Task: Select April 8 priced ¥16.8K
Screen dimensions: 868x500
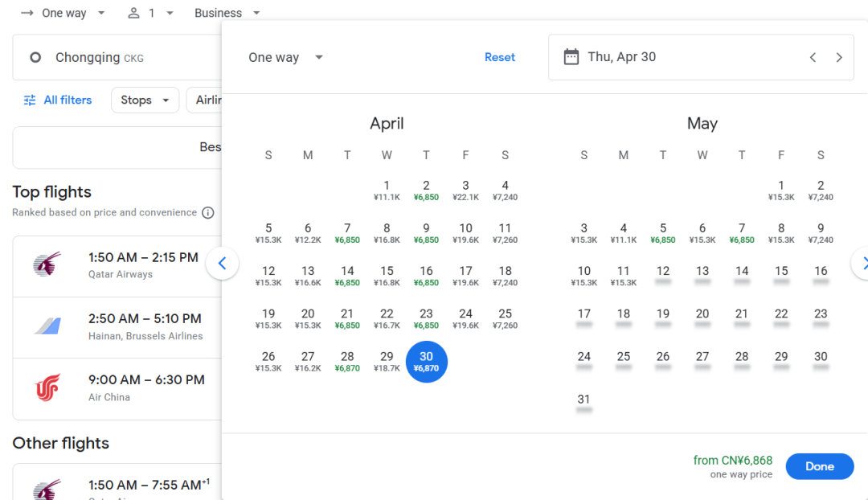Action: (387, 233)
